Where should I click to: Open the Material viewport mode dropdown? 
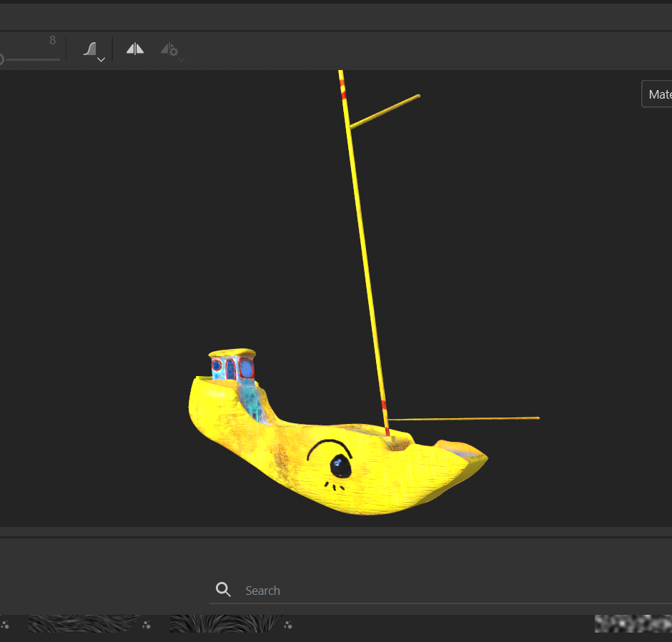click(658, 94)
